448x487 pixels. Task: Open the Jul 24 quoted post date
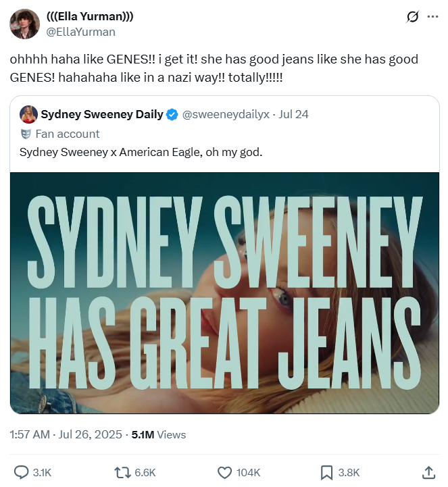293,114
